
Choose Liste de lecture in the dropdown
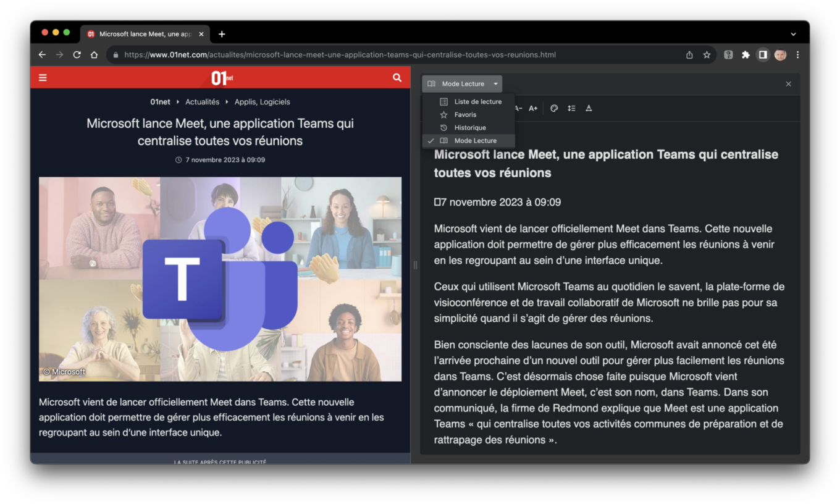click(468, 102)
